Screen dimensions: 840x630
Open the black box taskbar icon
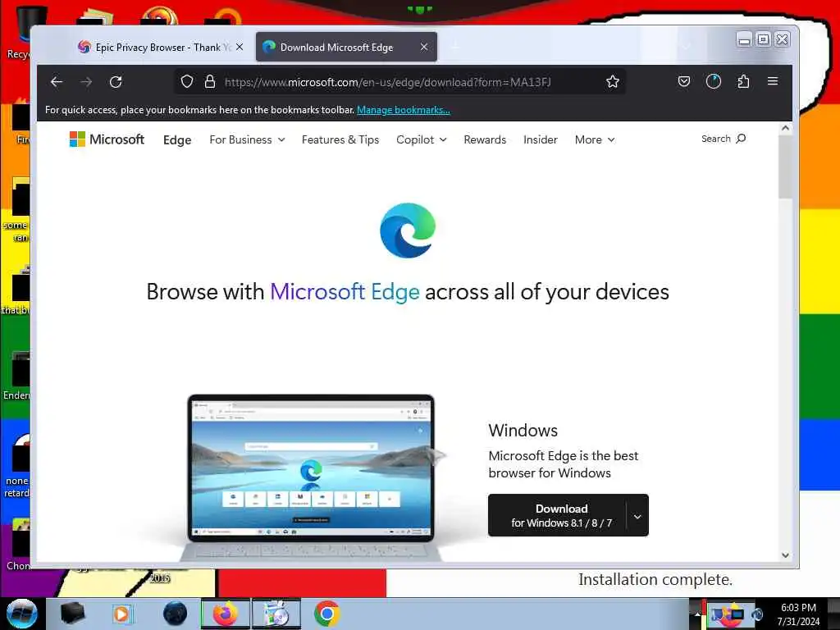tap(72, 614)
